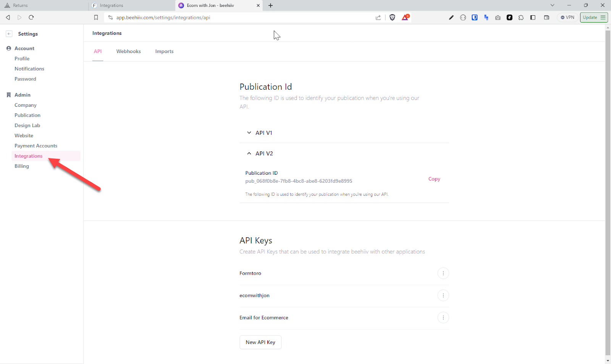The width and height of the screenshot is (611, 364).
Task: Select Integrations in the sidebar
Action: click(x=46, y=156)
